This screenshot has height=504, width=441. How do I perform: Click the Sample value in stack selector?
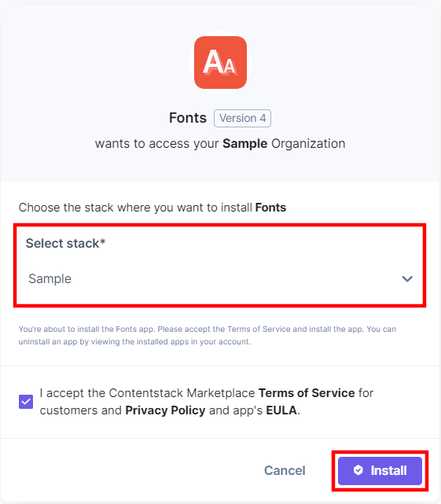(x=50, y=278)
